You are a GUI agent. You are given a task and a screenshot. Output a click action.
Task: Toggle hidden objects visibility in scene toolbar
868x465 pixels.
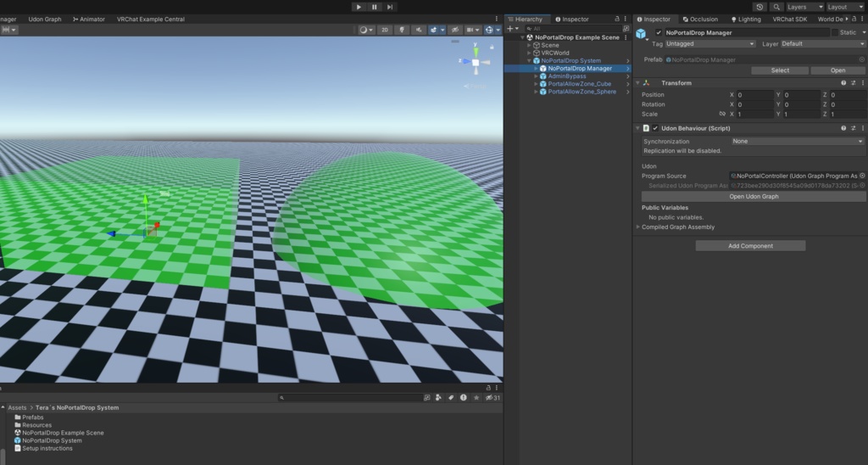(455, 30)
